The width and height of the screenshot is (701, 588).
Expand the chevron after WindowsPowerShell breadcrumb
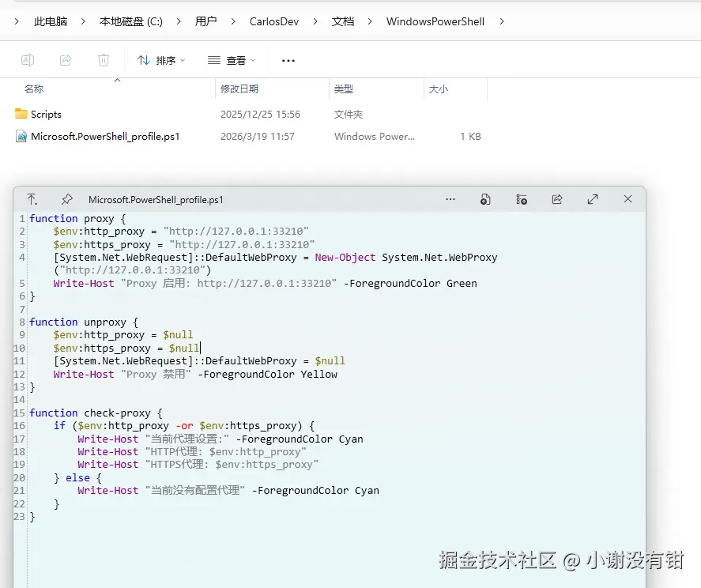[502, 21]
